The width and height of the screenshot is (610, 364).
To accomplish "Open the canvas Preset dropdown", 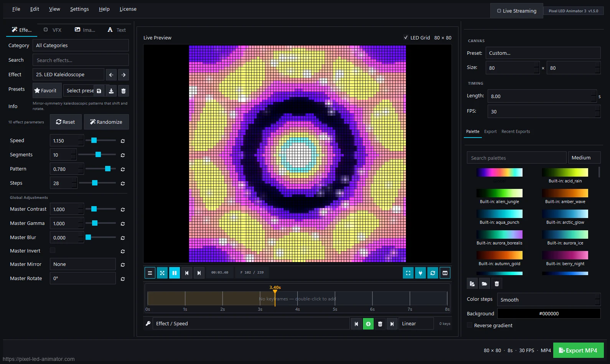I will [x=543, y=53].
